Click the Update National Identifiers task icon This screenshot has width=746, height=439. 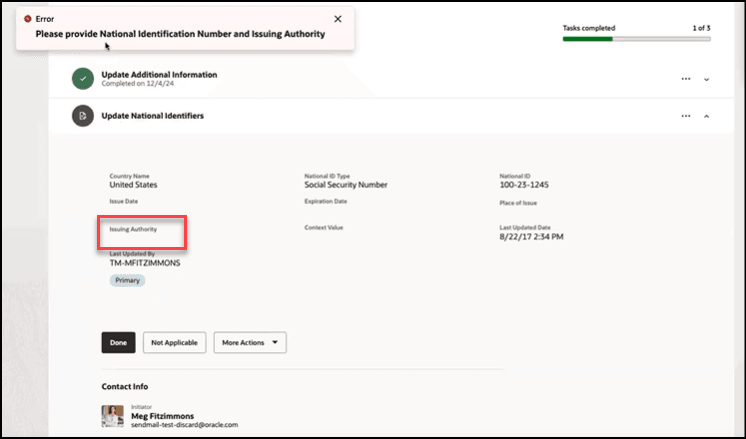[83, 116]
